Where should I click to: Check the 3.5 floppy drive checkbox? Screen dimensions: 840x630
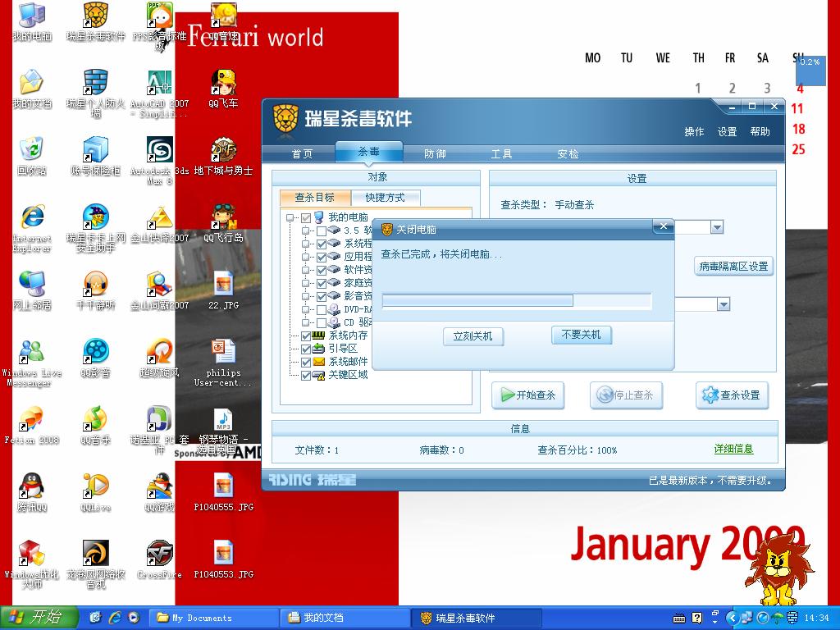[x=322, y=231]
